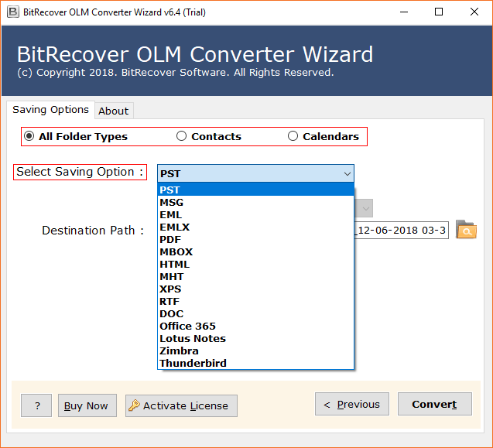Expand the disabled dropdown below the list
Image resolution: width=493 pixels, height=448 pixels.
pyautogui.click(x=364, y=208)
